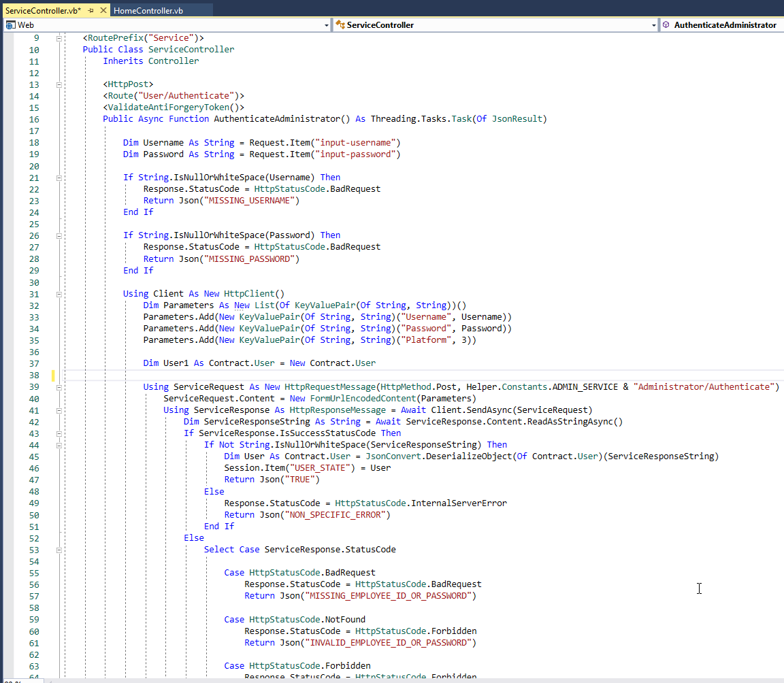Collapse the Password If block at line 26

click(x=59, y=235)
